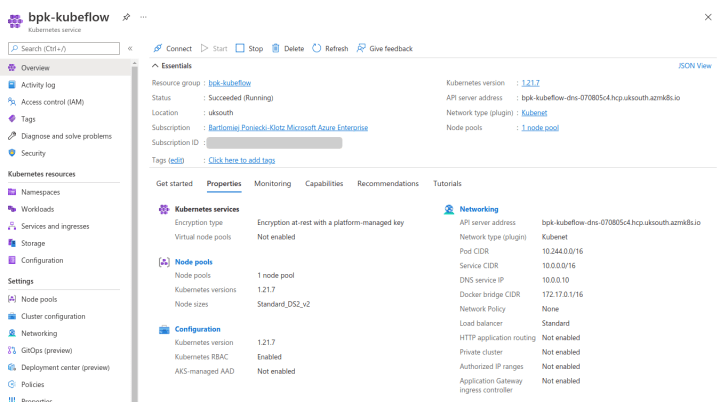This screenshot has height=402, width=720.
Task: Click the edit link next to Tags
Action: (x=176, y=160)
